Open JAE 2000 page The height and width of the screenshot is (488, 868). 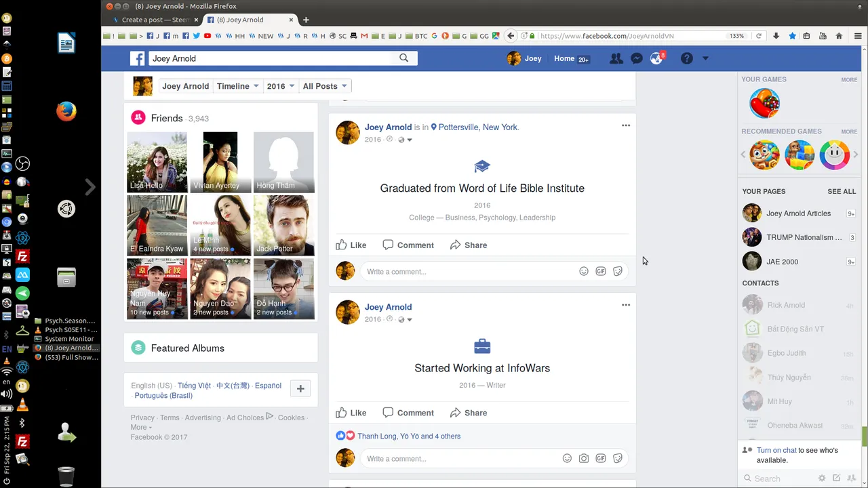click(x=799, y=262)
